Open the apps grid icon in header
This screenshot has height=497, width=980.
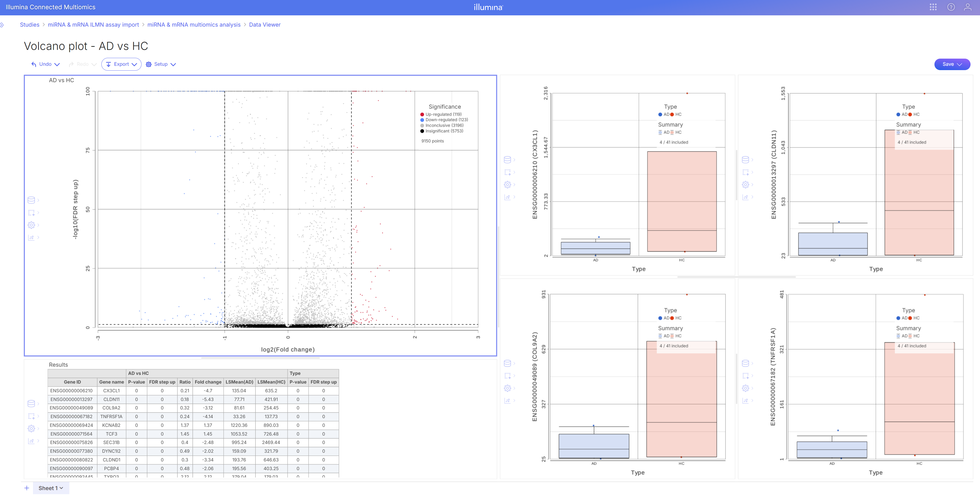[x=933, y=7]
